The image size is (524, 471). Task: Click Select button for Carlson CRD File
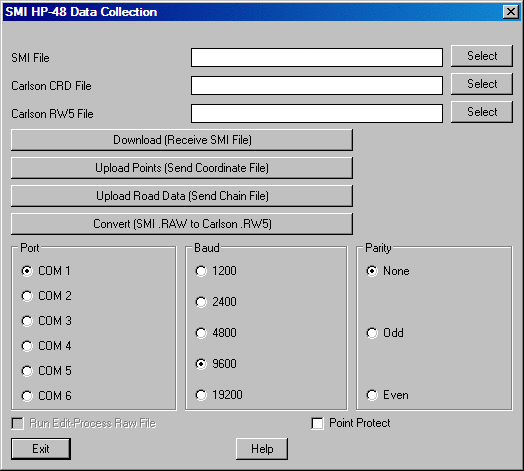pos(482,84)
